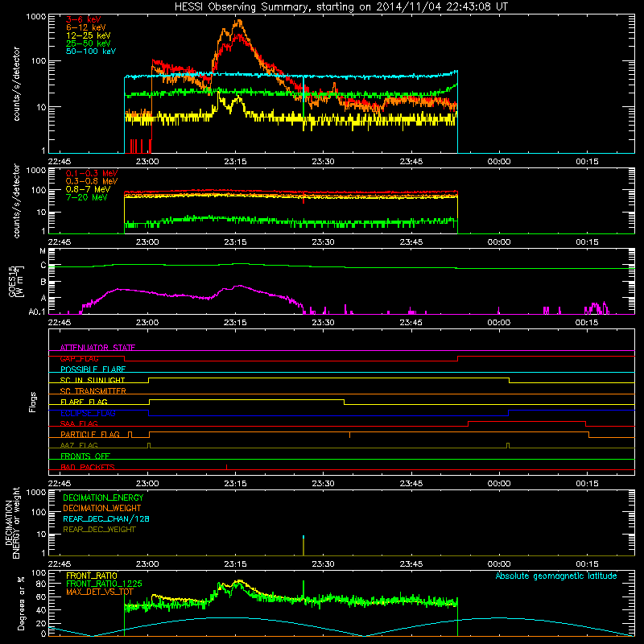This screenshot has height=644, width=644.
Task: Click the ATTENUATOR_STATE flag label
Action: pos(97,348)
